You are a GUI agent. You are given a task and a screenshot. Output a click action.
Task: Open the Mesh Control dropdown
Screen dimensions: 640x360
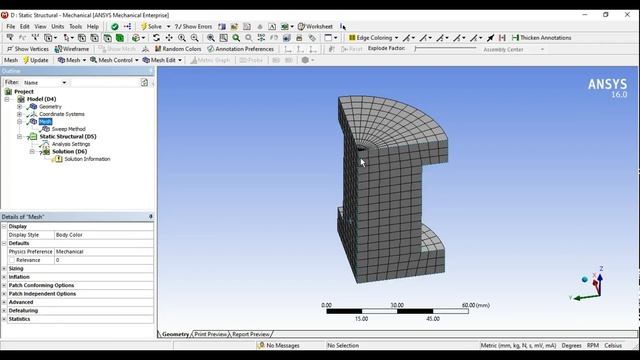(x=114, y=60)
